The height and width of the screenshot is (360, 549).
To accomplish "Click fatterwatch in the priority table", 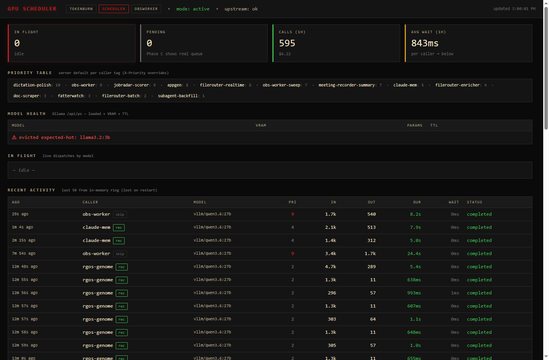I will coord(71,96).
